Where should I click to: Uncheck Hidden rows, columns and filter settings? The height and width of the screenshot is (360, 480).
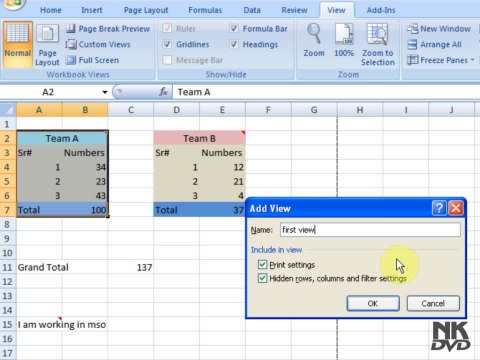(262, 278)
